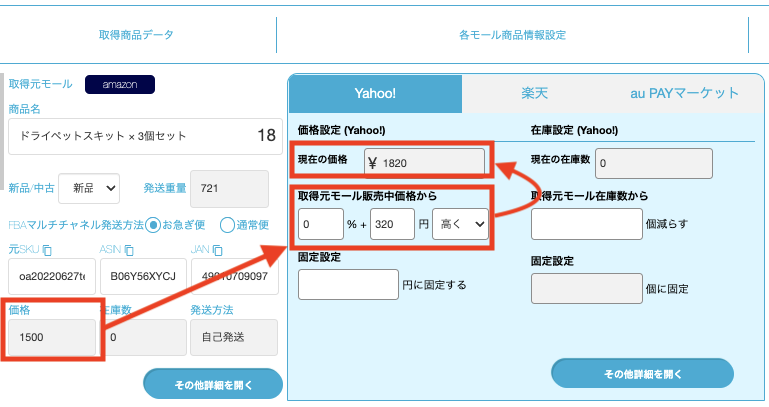Click the 個減らす stock reduction field
769x407 pixels.
point(586,224)
